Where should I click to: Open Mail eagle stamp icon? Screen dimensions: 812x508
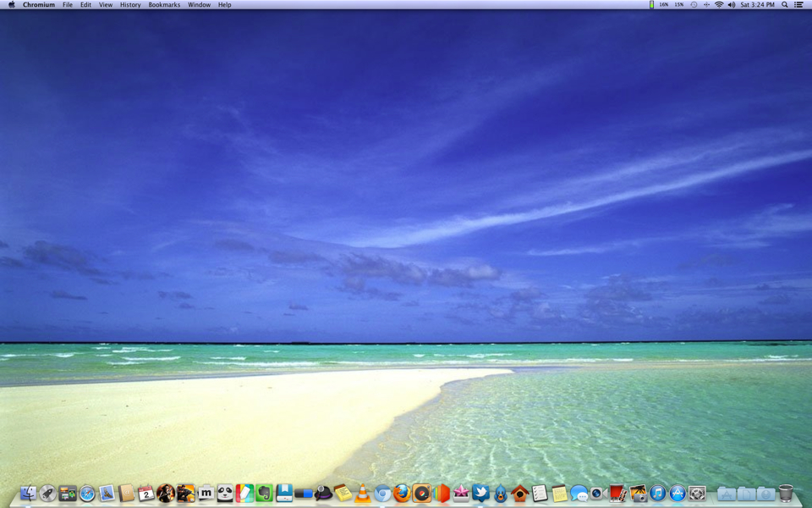[x=107, y=493]
